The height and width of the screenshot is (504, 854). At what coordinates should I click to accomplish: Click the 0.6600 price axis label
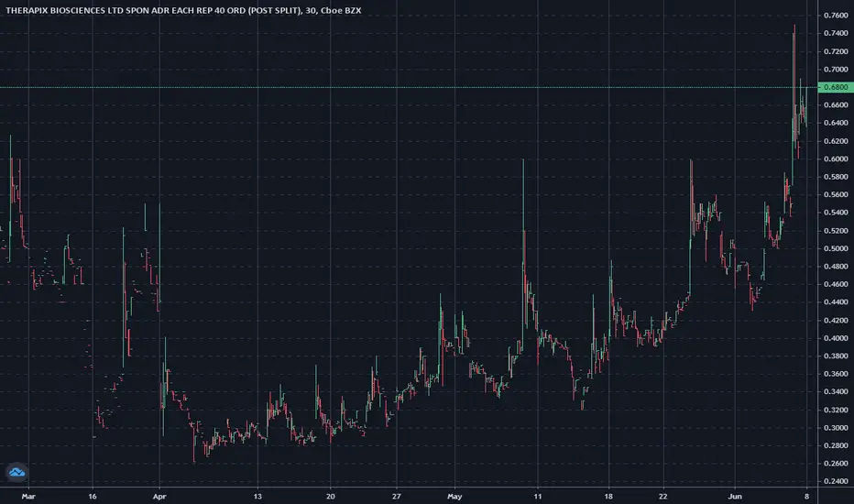(x=836, y=104)
